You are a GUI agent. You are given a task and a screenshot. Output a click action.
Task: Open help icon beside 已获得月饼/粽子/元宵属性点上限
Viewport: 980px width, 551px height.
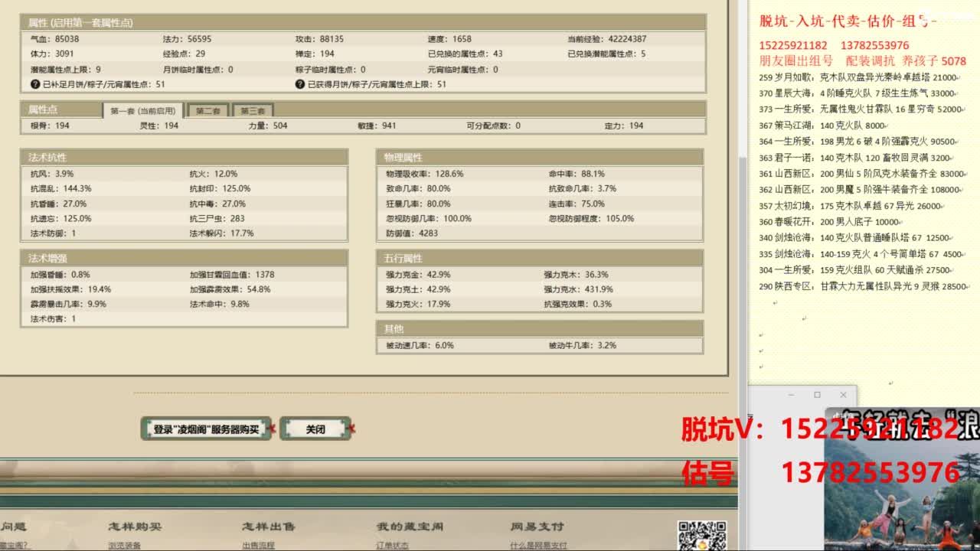tap(300, 84)
